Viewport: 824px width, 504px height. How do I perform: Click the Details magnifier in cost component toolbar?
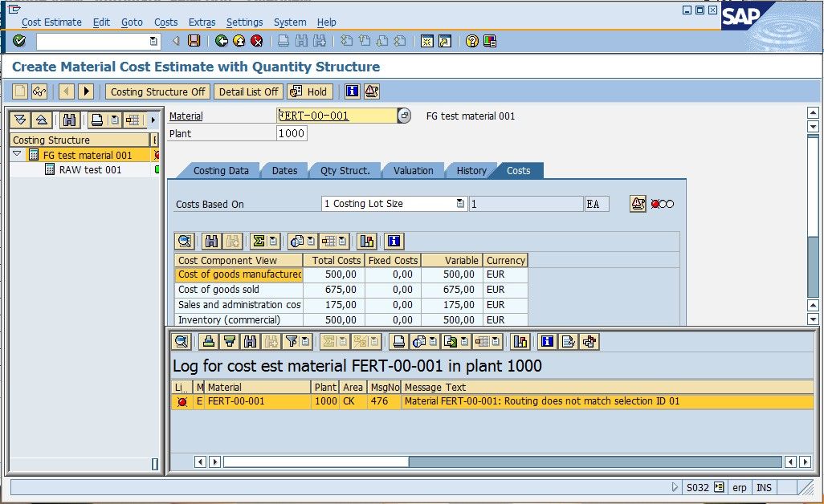185,241
